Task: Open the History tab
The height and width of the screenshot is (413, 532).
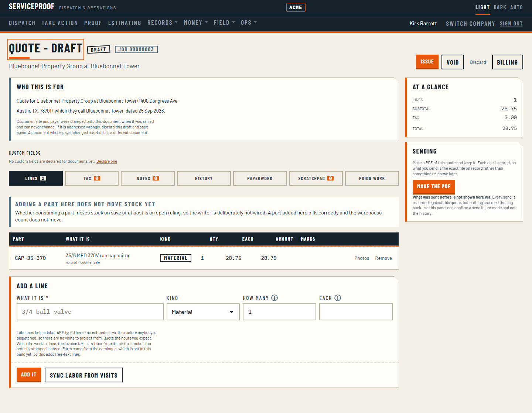Action: (204, 178)
